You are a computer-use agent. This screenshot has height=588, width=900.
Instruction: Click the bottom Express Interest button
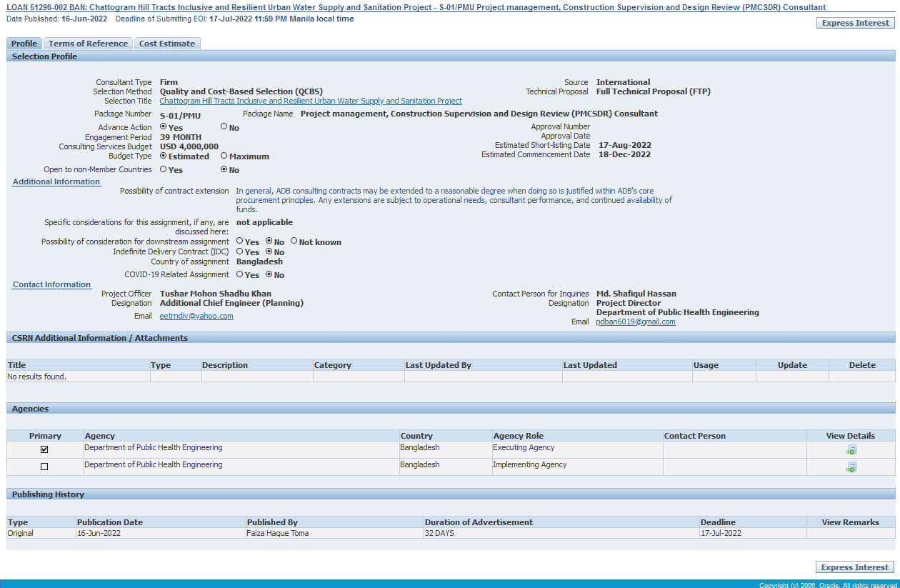tap(854, 567)
